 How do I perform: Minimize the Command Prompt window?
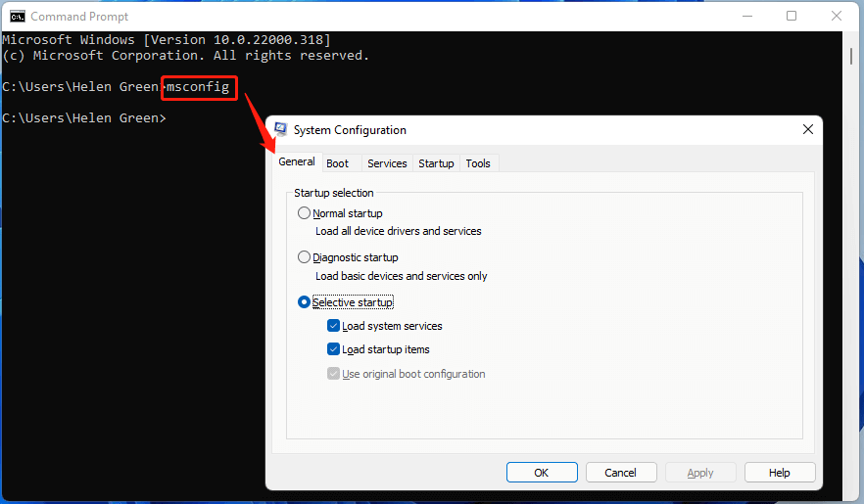[x=747, y=17]
